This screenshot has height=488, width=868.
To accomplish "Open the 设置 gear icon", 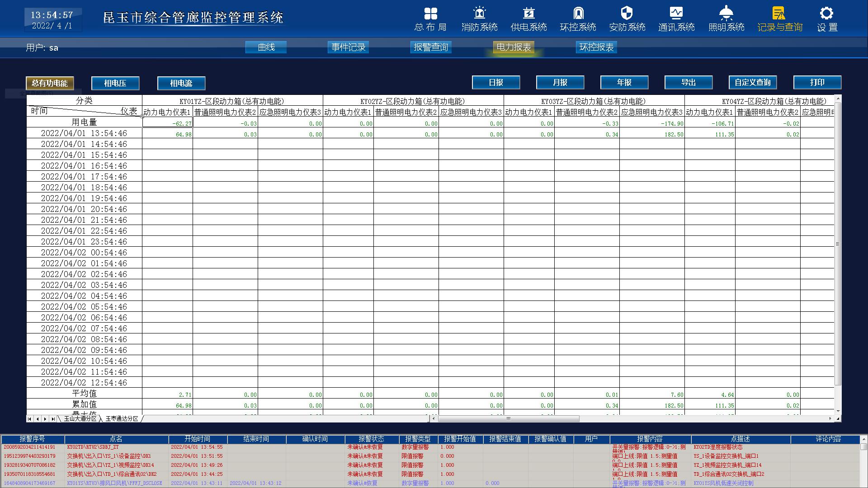I will click(x=827, y=14).
